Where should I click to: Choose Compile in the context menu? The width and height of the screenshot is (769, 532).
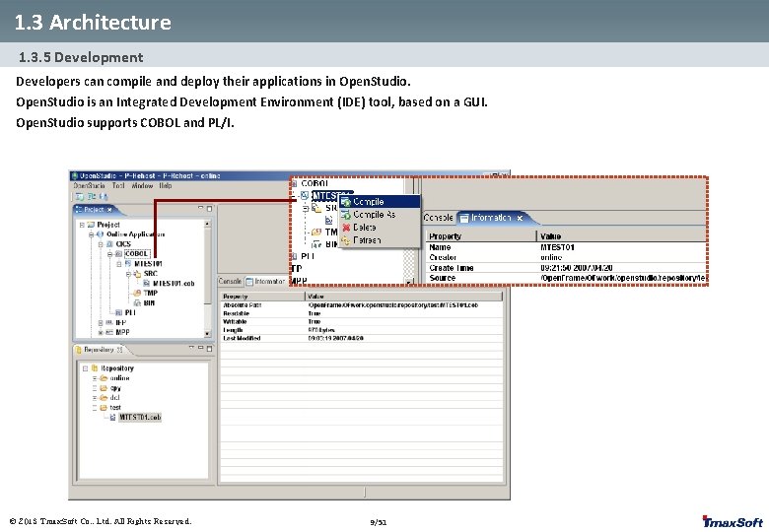coord(381,201)
